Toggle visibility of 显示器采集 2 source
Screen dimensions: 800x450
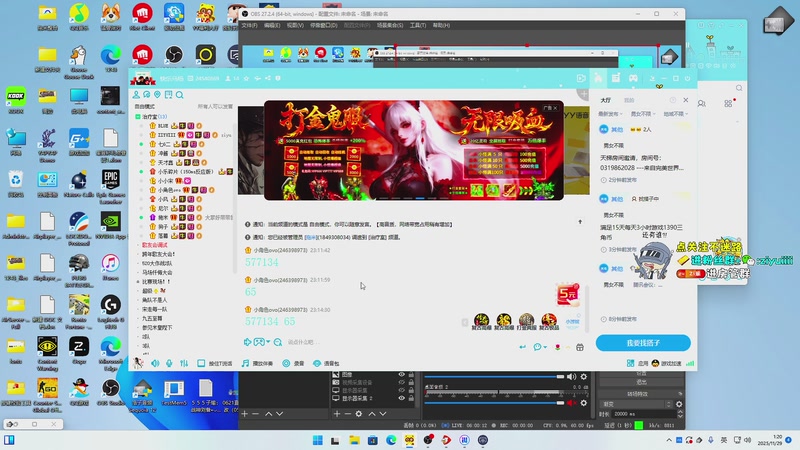(402, 398)
